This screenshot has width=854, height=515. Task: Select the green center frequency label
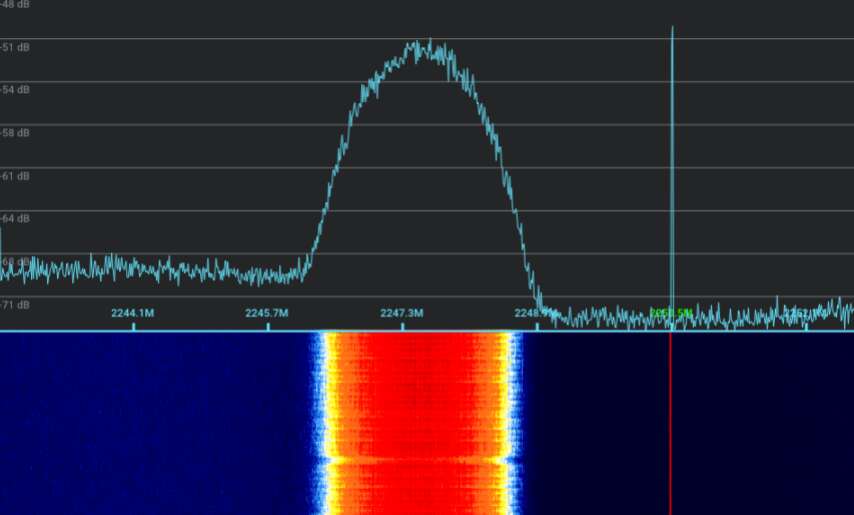pyautogui.click(x=670, y=313)
